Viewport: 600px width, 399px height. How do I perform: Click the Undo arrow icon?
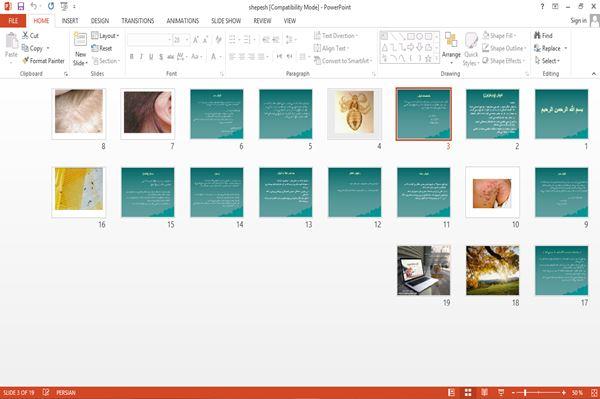coord(34,6)
